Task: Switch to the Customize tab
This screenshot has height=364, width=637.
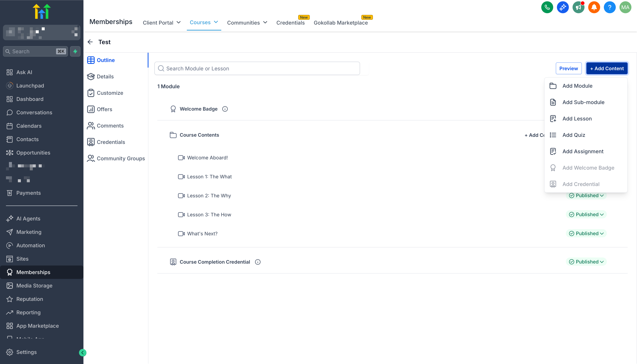Action: click(110, 93)
